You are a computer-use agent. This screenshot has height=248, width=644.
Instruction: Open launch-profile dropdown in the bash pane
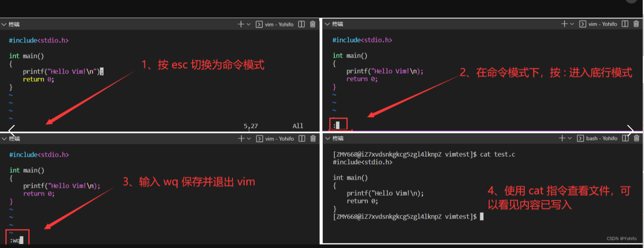pos(570,138)
